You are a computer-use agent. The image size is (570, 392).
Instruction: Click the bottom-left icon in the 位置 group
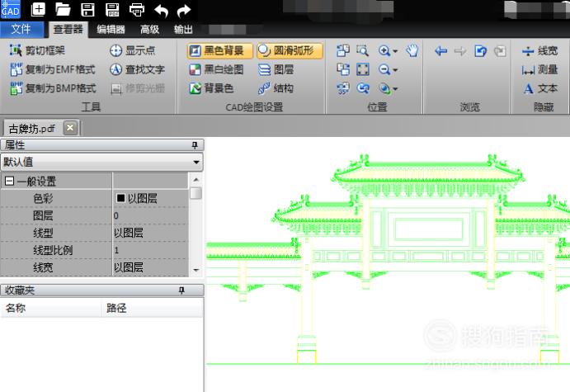click(x=343, y=88)
